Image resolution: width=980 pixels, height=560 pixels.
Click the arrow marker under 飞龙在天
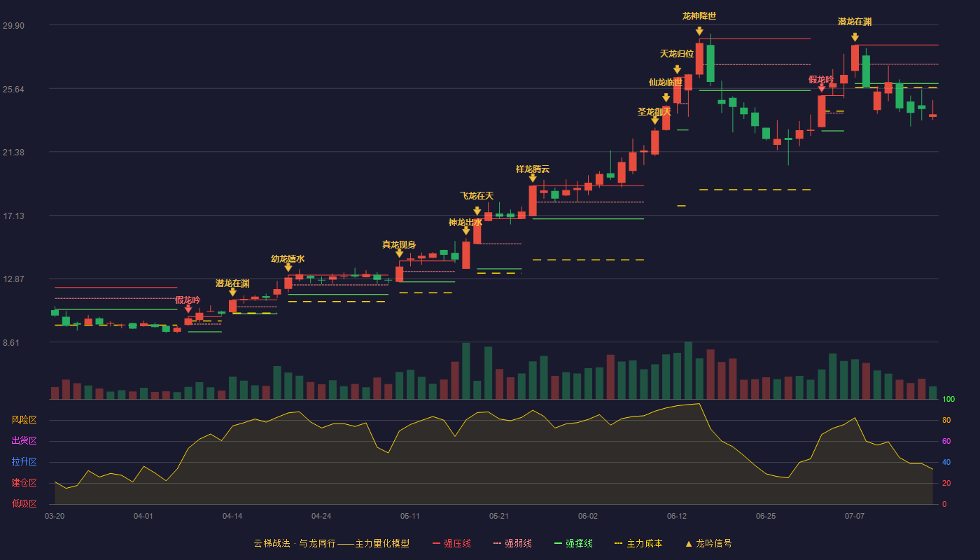477,211
